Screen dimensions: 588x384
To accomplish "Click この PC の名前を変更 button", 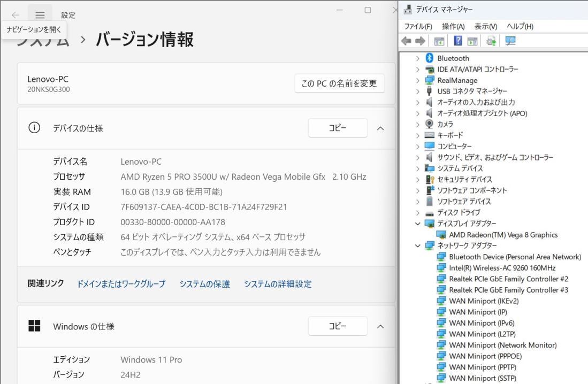I will [339, 83].
